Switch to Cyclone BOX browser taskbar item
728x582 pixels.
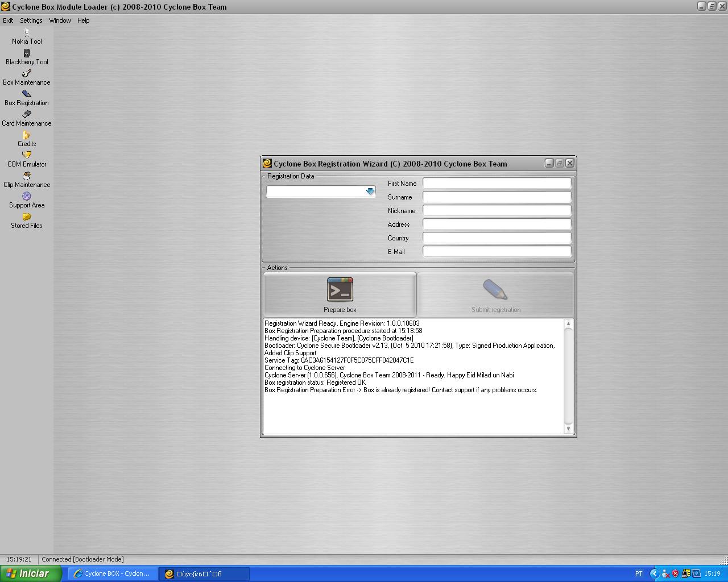(x=113, y=573)
